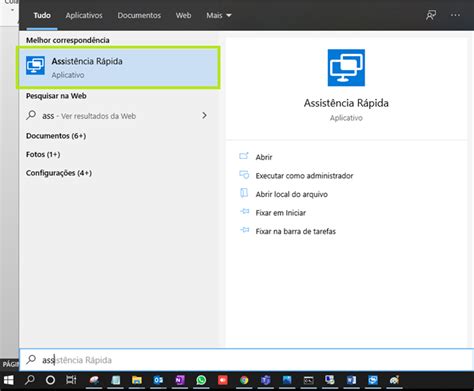
Task: Click the pin icon beside Fixar em Iniciar
Action: tap(245, 211)
